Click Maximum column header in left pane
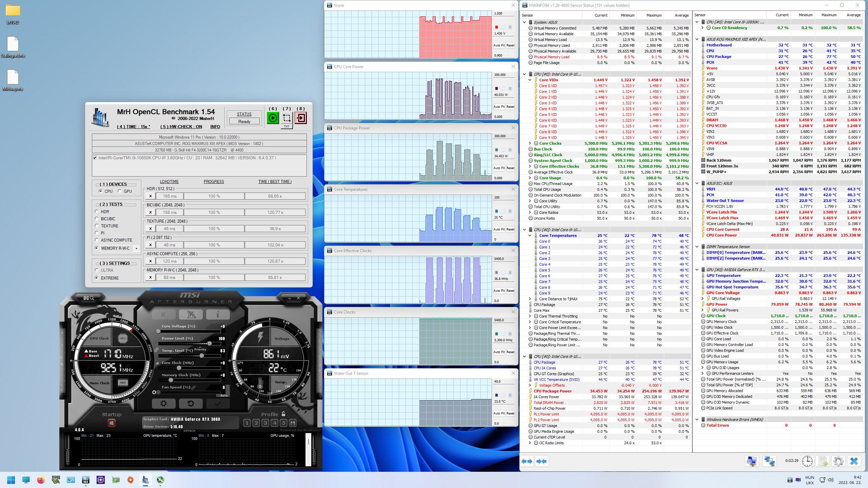Viewport: 868px width, 488px height. (x=654, y=15)
